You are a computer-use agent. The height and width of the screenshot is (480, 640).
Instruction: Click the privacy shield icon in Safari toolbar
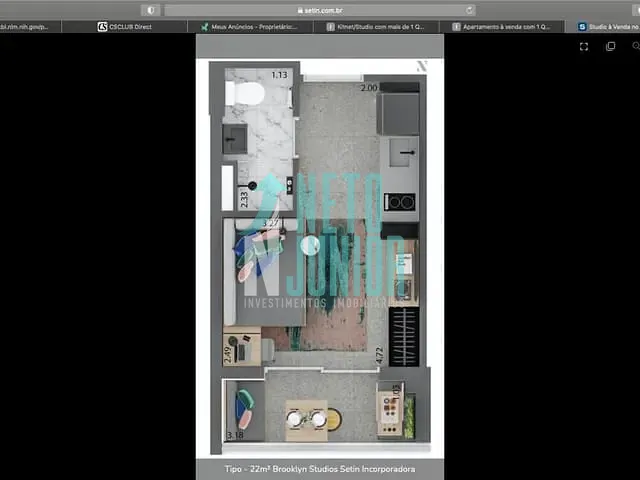pos(151,10)
